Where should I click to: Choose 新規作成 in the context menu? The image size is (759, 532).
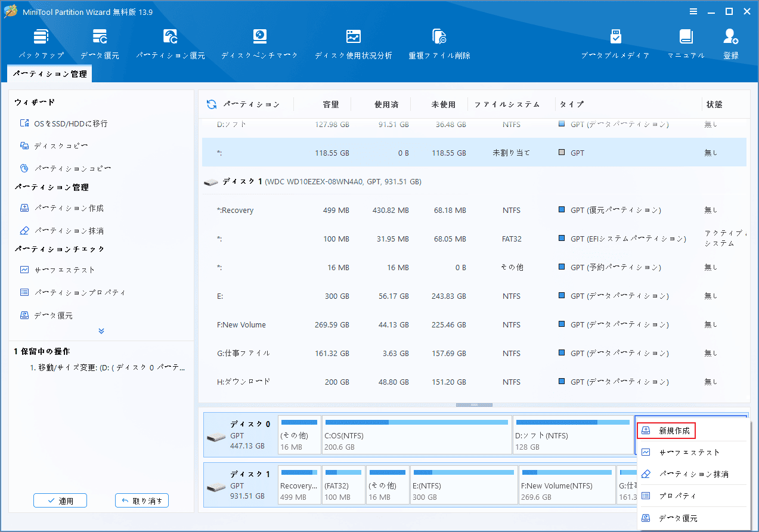[x=667, y=431]
